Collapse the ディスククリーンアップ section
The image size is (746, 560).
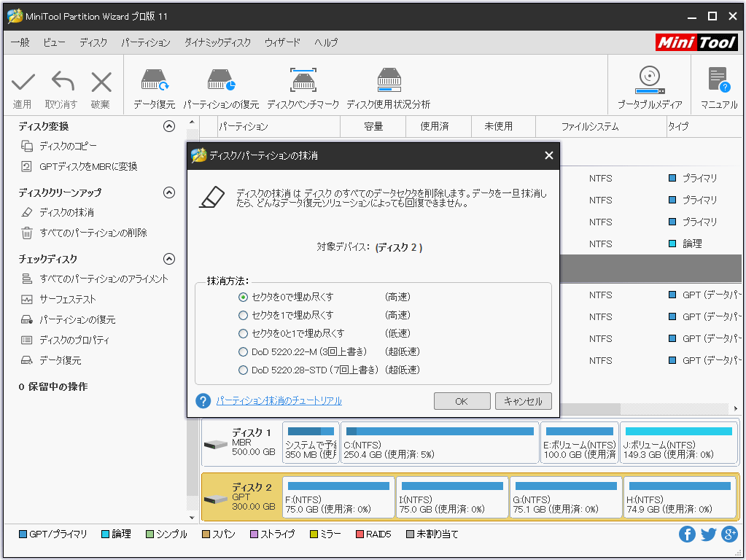coord(169,192)
